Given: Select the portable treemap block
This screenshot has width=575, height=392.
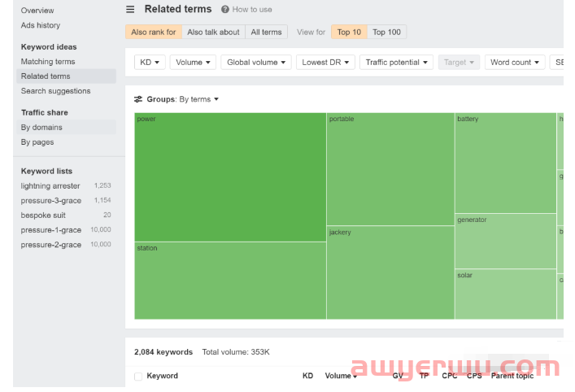Looking at the screenshot, I should (x=390, y=169).
